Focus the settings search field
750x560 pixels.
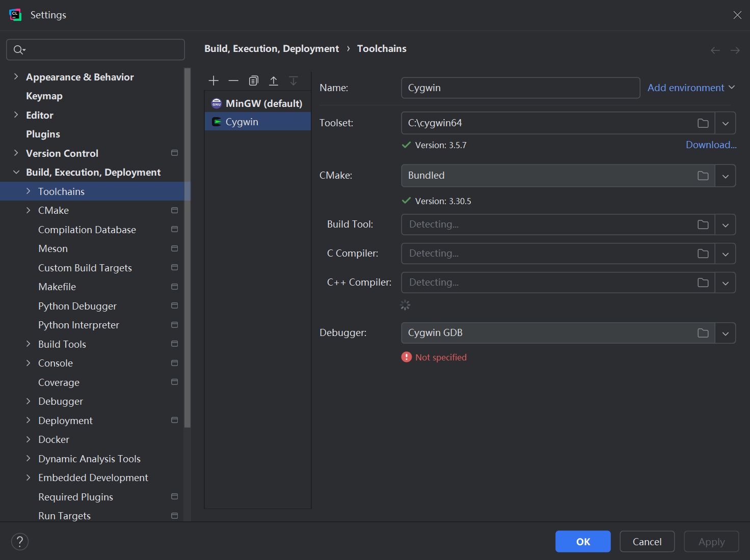pos(102,50)
